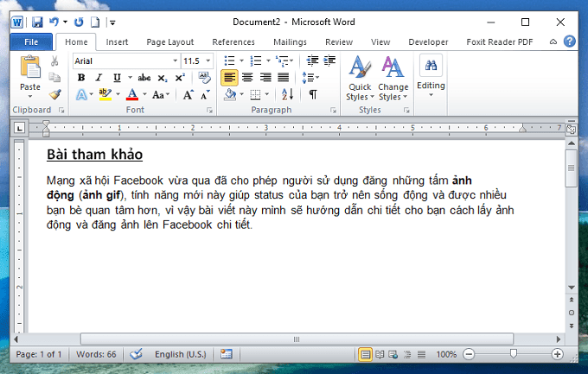The height and width of the screenshot is (374, 588).
Task: Open the Numbering list dropdown arrow
Action: point(268,60)
